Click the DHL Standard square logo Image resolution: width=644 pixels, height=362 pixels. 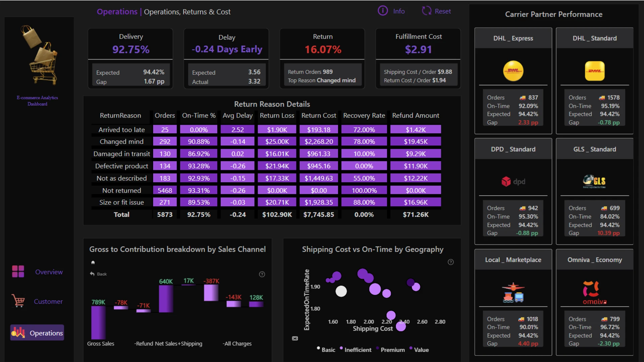pyautogui.click(x=595, y=71)
